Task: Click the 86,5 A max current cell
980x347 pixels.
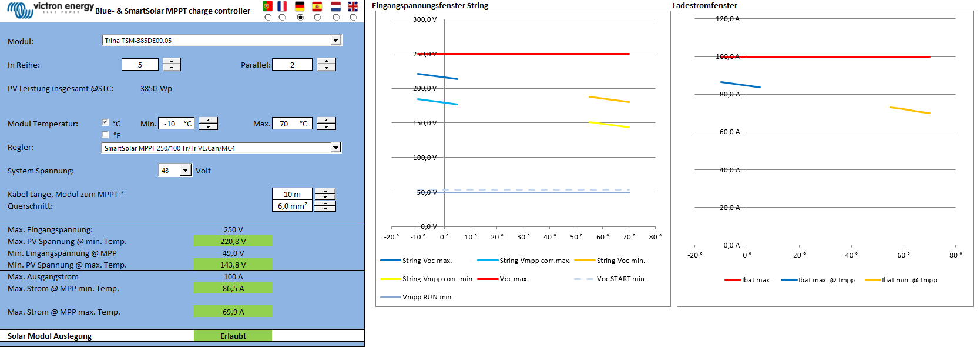Action: (x=233, y=288)
